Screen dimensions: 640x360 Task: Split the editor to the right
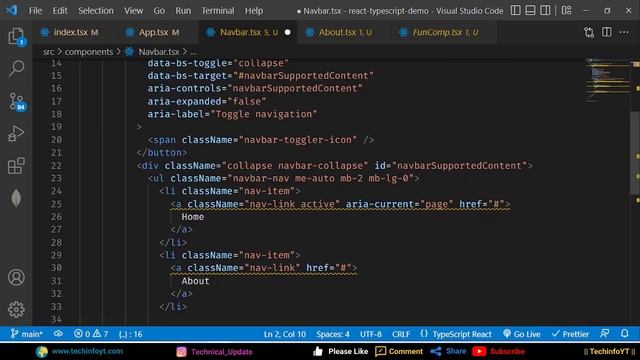point(607,32)
